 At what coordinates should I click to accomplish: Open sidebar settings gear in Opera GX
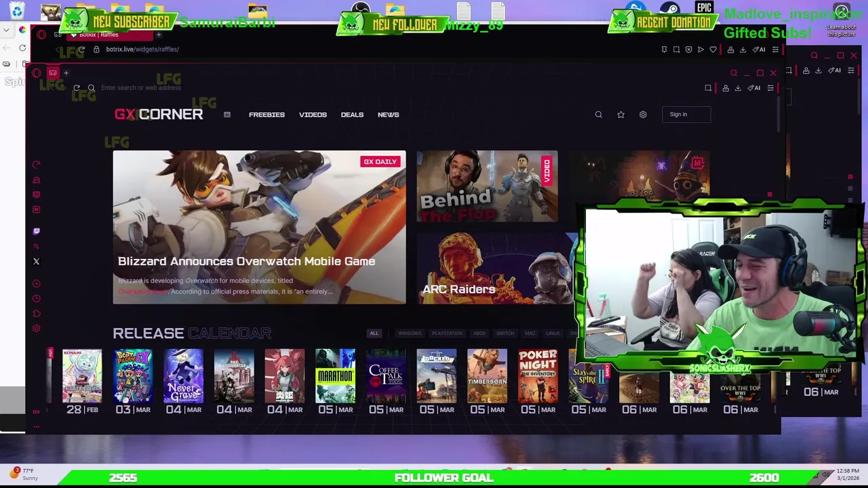(37, 329)
